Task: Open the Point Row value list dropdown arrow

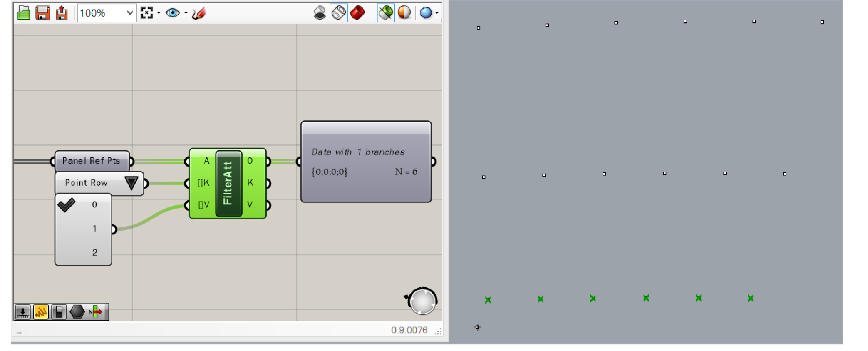Action: [x=131, y=183]
